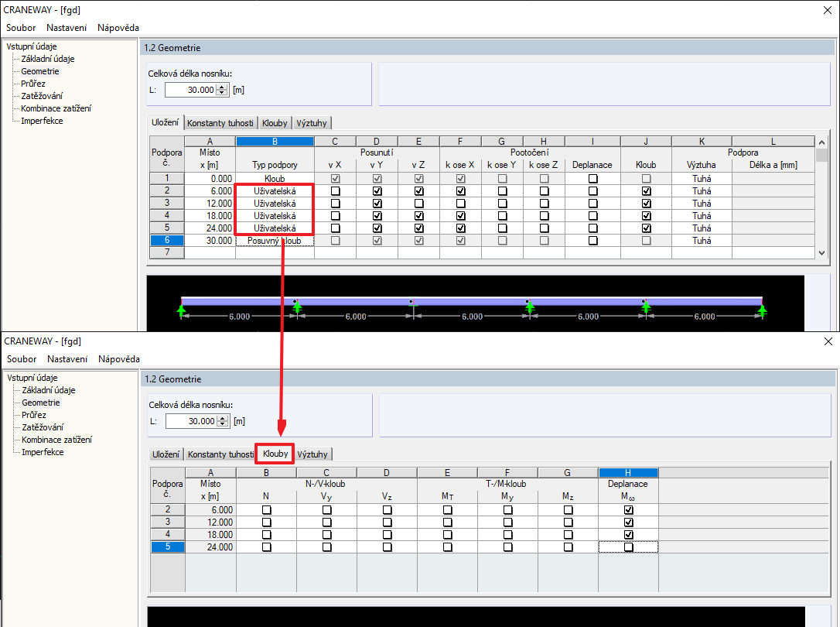Select Kombinace zatížení in lower window tree
The height and width of the screenshot is (627, 840).
click(x=56, y=440)
